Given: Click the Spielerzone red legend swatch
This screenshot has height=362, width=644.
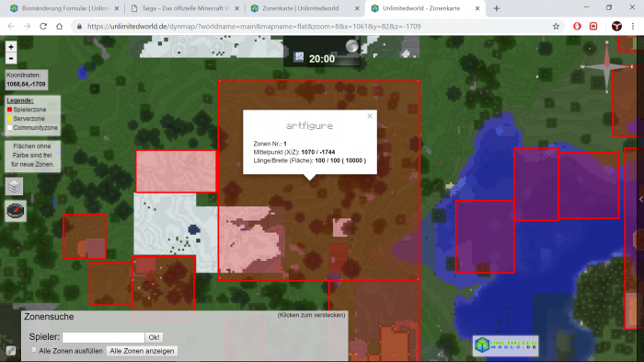Looking at the screenshot, I should (x=9, y=110).
